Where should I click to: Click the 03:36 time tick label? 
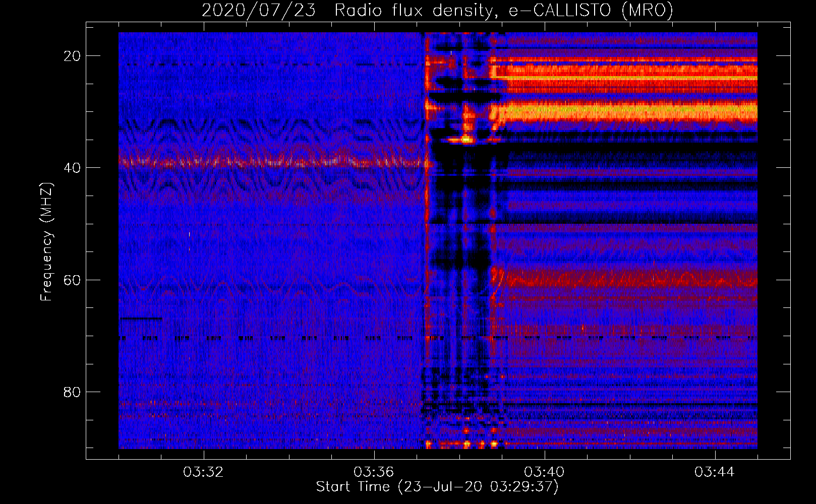coord(374,472)
